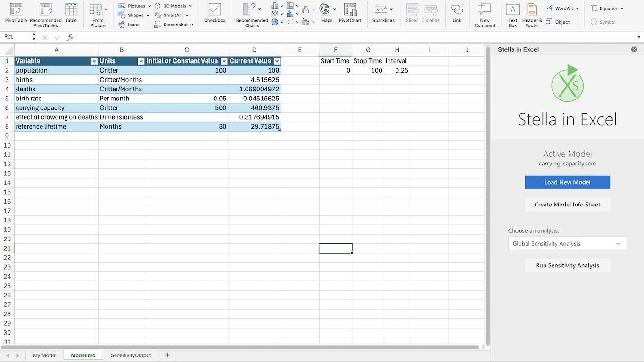Select the Interval value 0.25 cell
Image resolution: width=644 pixels, height=362 pixels.
397,71
